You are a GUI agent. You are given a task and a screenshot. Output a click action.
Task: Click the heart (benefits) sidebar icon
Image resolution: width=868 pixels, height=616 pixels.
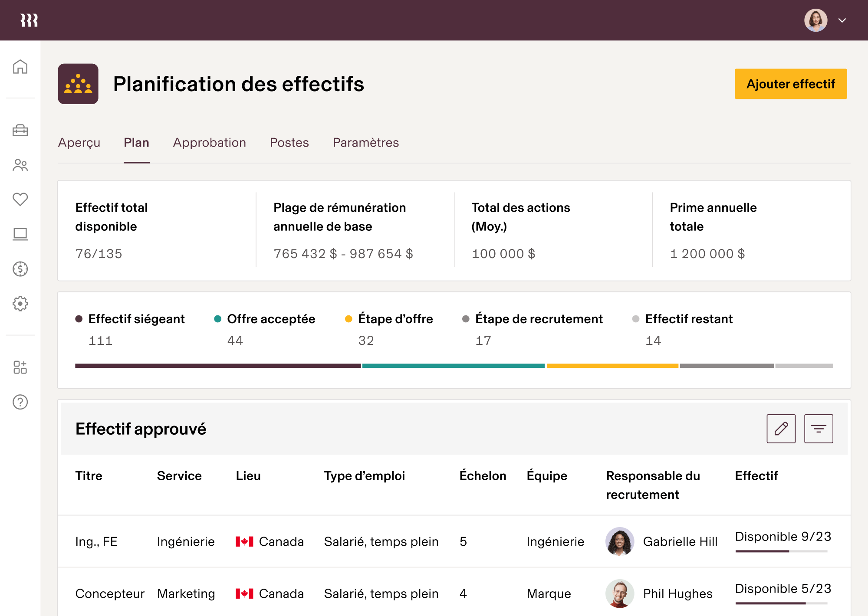point(20,200)
